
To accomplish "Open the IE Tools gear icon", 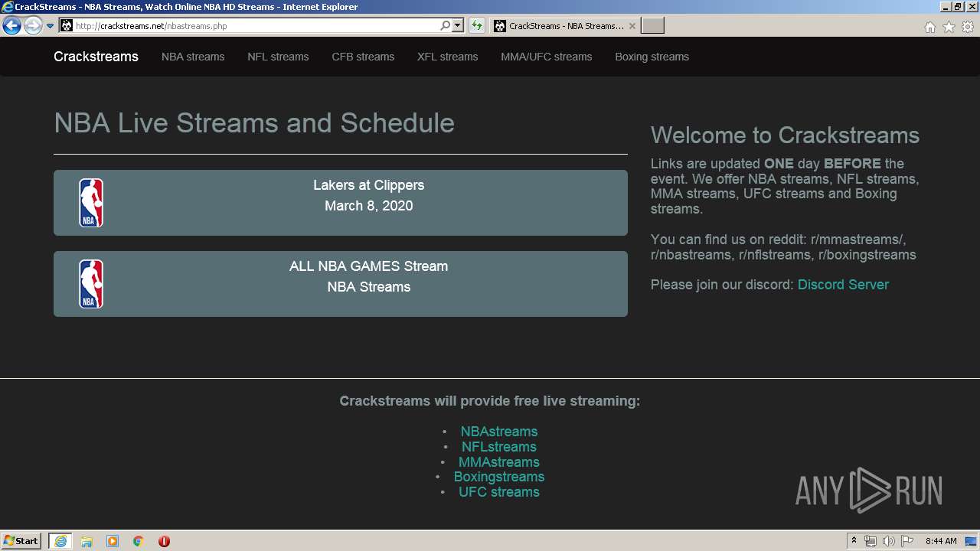I will [968, 27].
